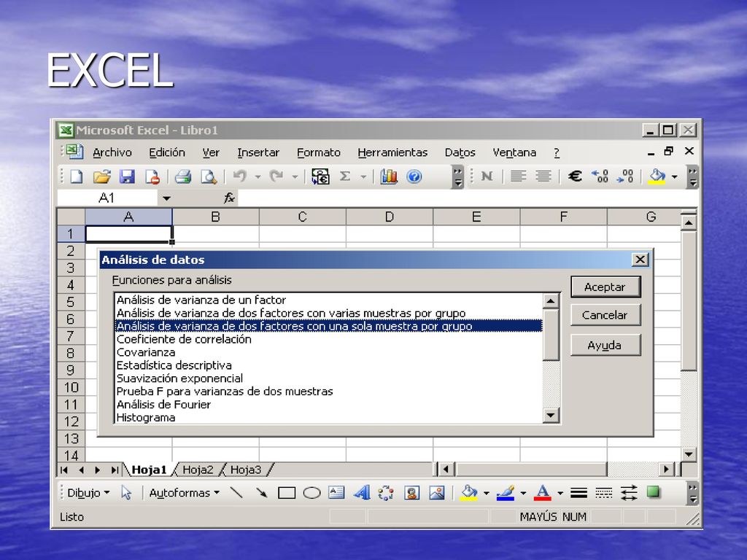Select the Line drawing tool
This screenshot has width=747, height=560.
pos(236,492)
